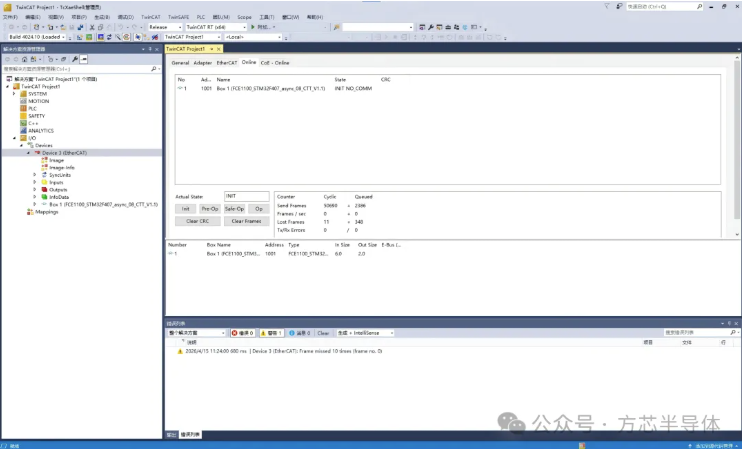Open the Release configuration dropdown
This screenshot has height=449, width=742.
165,27
